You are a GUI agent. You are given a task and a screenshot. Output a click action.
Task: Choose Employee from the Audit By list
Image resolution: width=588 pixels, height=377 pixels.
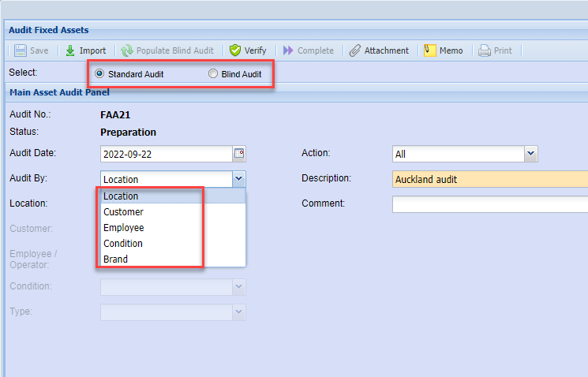point(123,228)
